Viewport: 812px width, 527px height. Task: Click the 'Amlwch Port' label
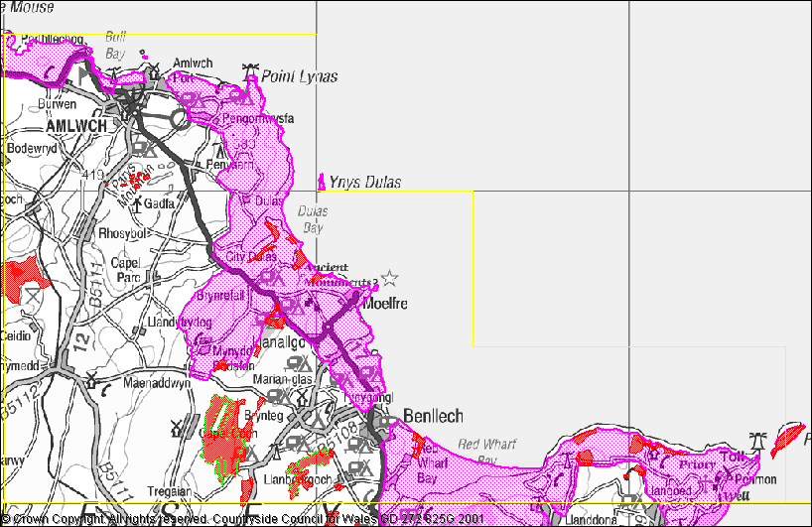tap(193, 70)
